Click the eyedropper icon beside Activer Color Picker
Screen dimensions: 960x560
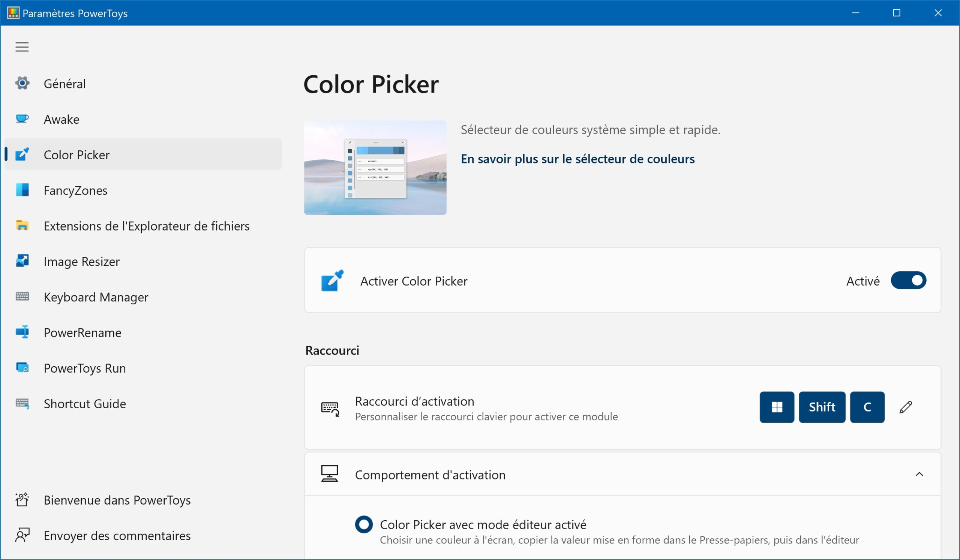[332, 281]
